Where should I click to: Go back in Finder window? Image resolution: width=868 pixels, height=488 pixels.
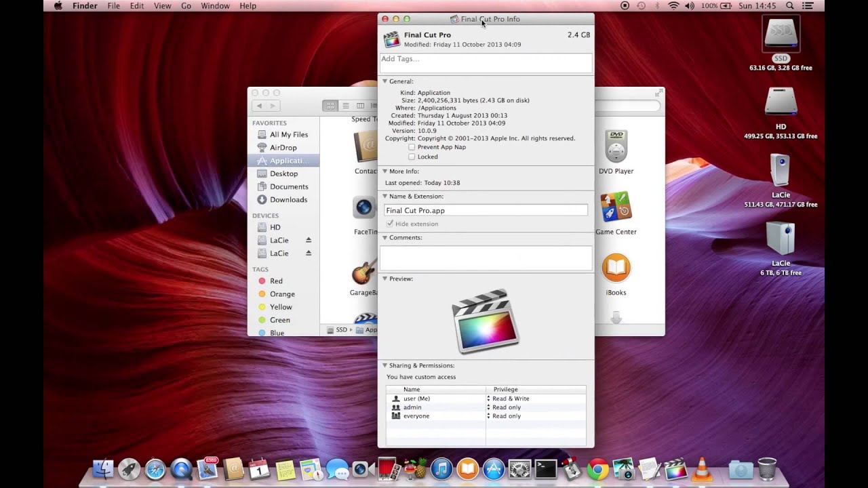[259, 106]
